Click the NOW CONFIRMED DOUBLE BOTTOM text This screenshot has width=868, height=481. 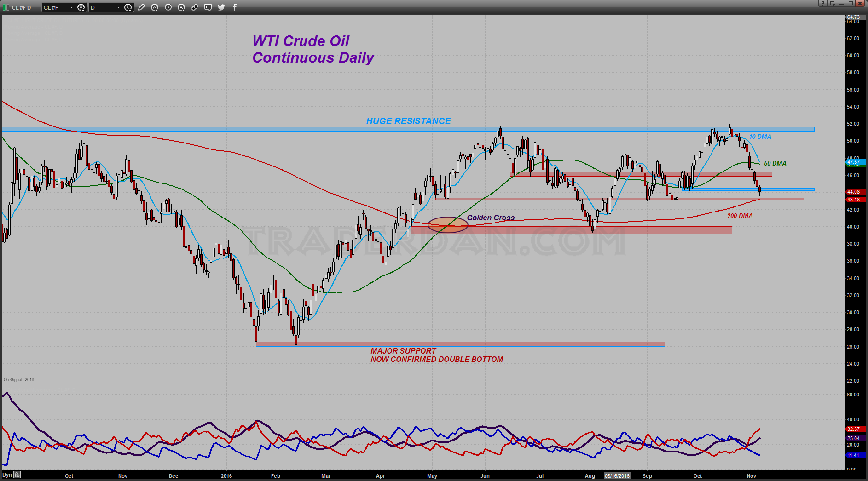(437, 359)
